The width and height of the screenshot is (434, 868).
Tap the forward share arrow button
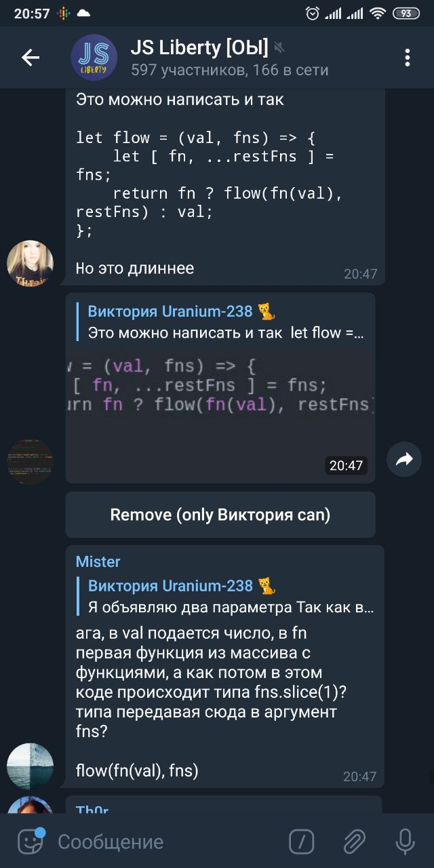tap(404, 460)
